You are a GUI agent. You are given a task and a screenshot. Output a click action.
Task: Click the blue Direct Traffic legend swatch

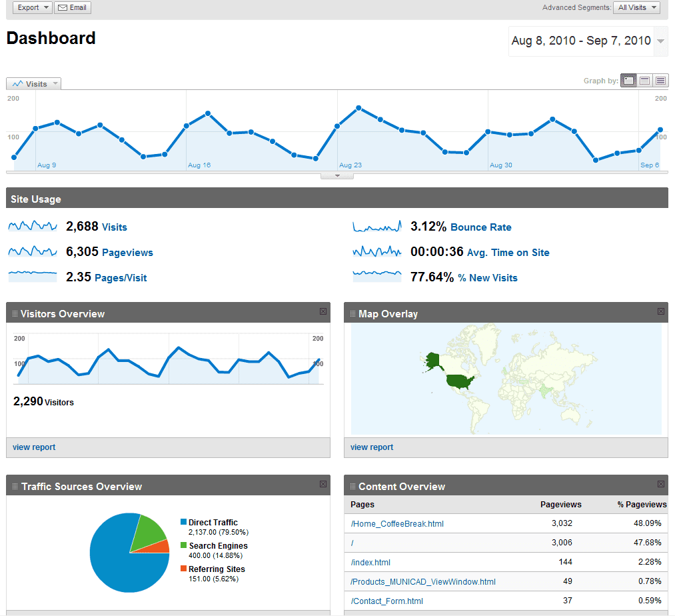pos(183,523)
